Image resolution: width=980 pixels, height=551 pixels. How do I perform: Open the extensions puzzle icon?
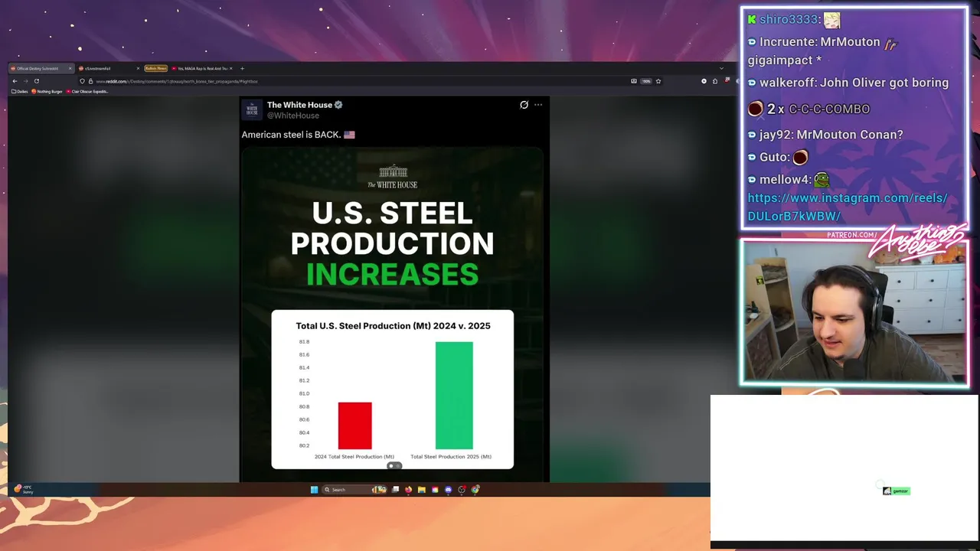(x=715, y=81)
